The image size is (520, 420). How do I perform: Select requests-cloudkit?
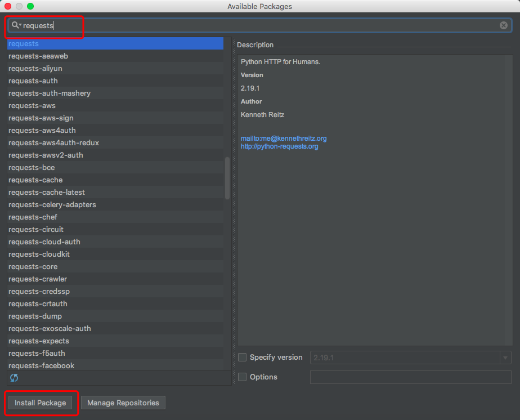[115, 254]
